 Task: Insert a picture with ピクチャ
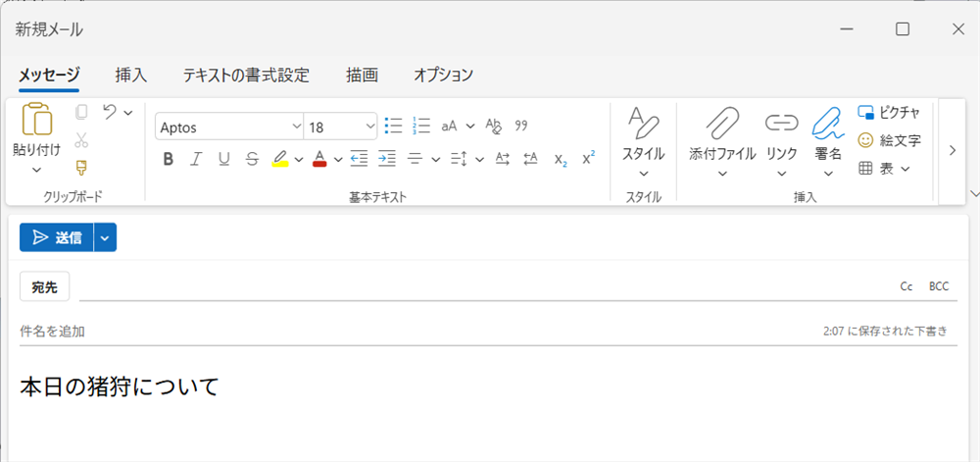point(889,113)
